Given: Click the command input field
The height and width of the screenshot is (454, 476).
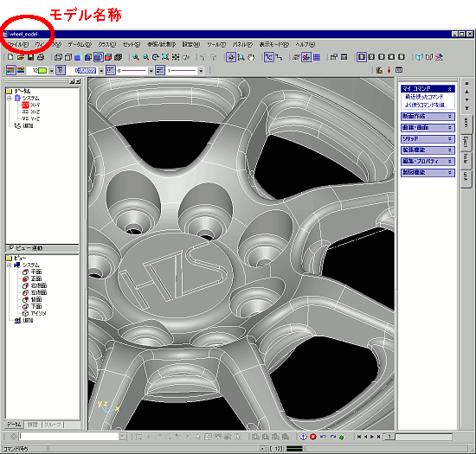Looking at the screenshot, I should point(69,437).
